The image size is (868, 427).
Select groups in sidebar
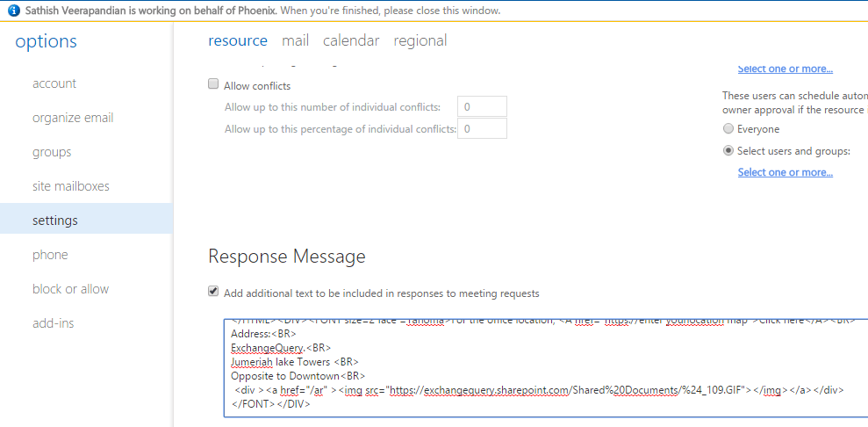click(x=52, y=152)
